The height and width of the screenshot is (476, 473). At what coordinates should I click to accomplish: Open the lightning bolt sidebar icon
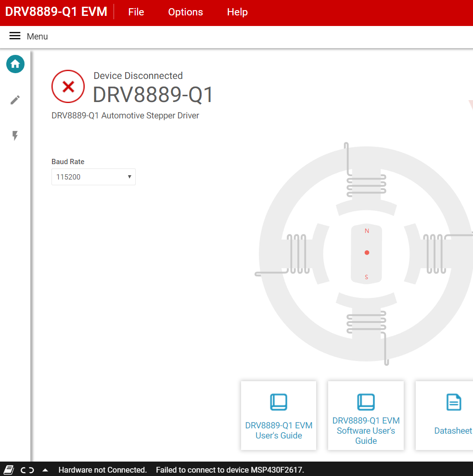(15, 135)
